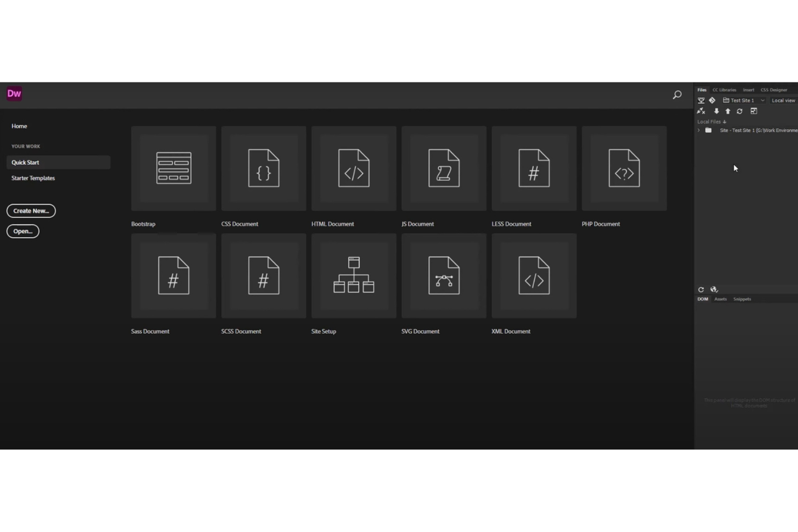Switch to the DOM tab
Screen dimensions: 798x532
coord(703,299)
